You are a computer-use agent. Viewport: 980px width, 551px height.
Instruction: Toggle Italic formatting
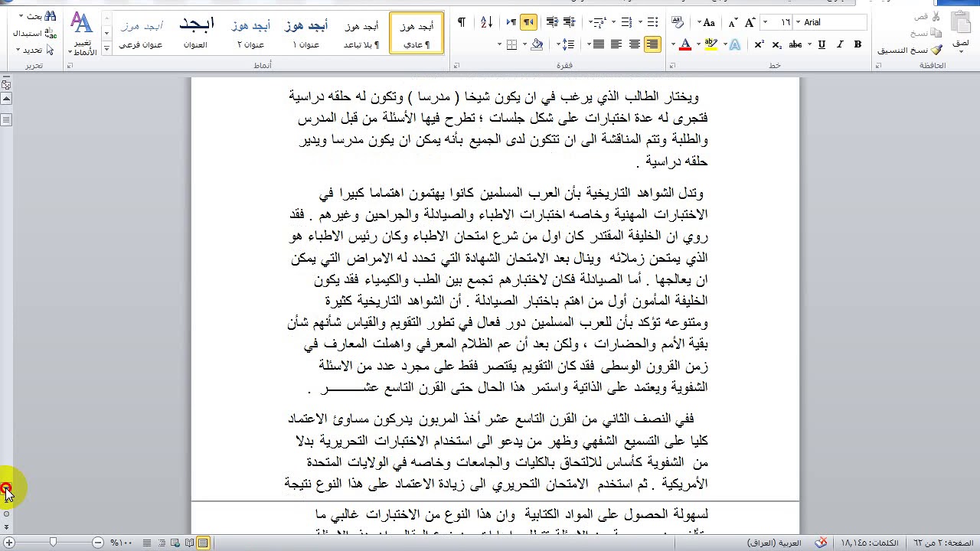(840, 44)
